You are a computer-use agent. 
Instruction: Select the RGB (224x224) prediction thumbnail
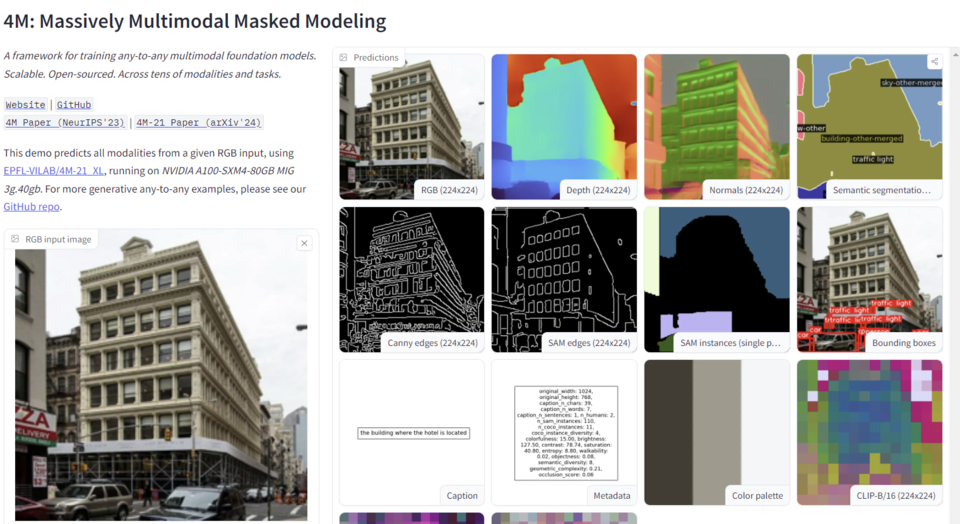(x=411, y=126)
